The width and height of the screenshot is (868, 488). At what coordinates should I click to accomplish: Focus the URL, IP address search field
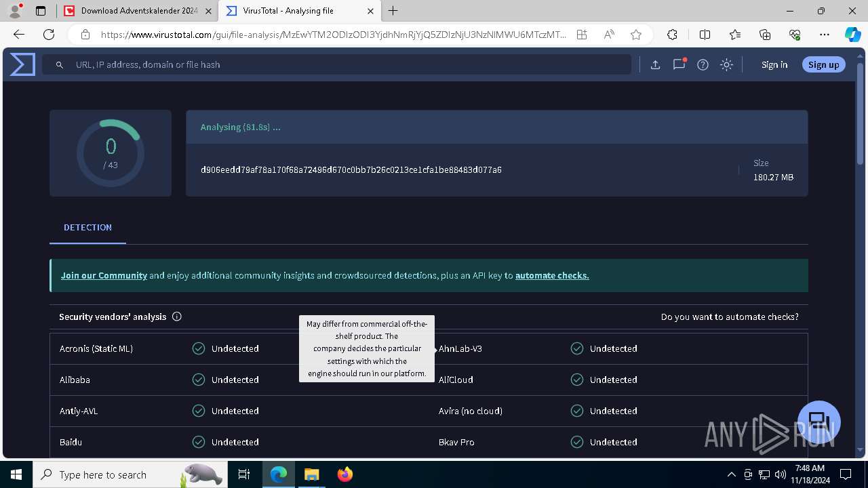click(337, 64)
